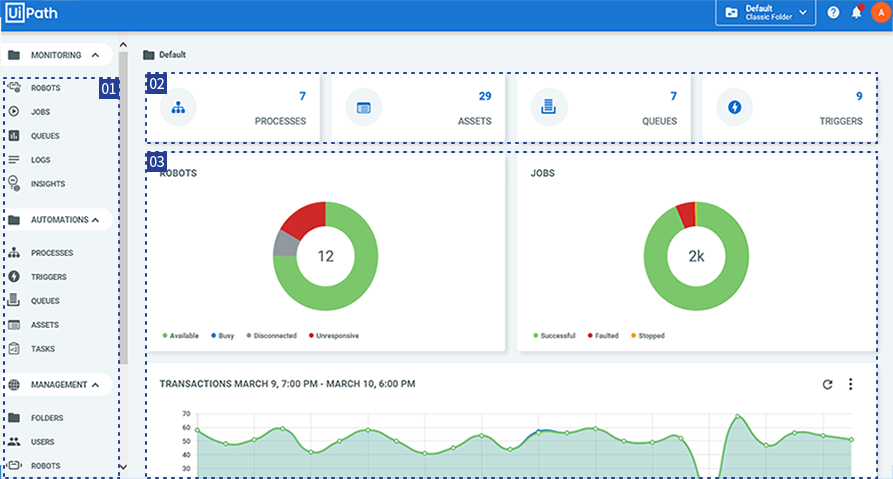The image size is (893, 479).
Task: Click the UiPath logo
Action: [x=31, y=13]
